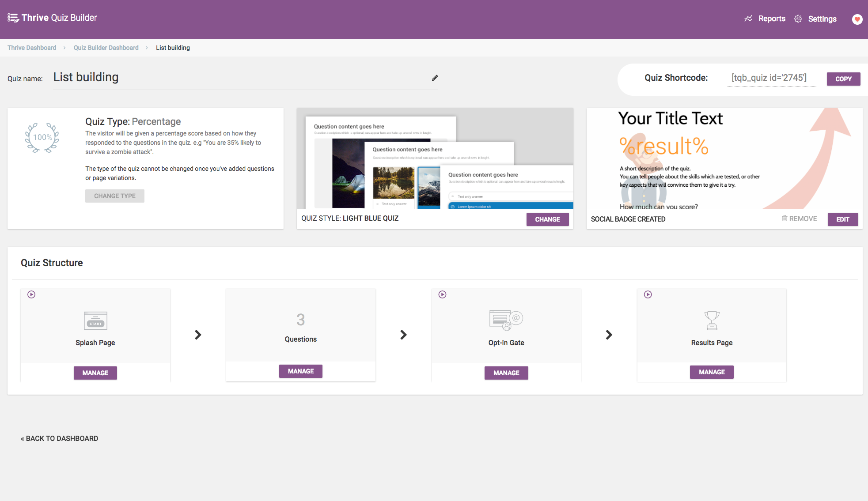868x501 pixels.
Task: Follow the BACK TO DASHBOARD link
Action: tap(60, 438)
